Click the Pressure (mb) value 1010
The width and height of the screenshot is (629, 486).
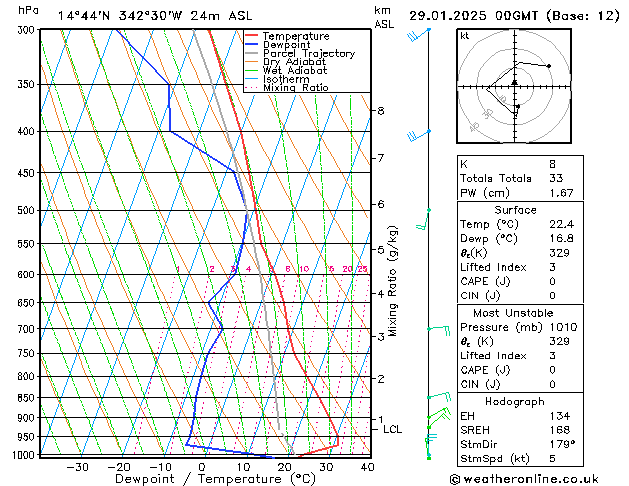coord(563,327)
